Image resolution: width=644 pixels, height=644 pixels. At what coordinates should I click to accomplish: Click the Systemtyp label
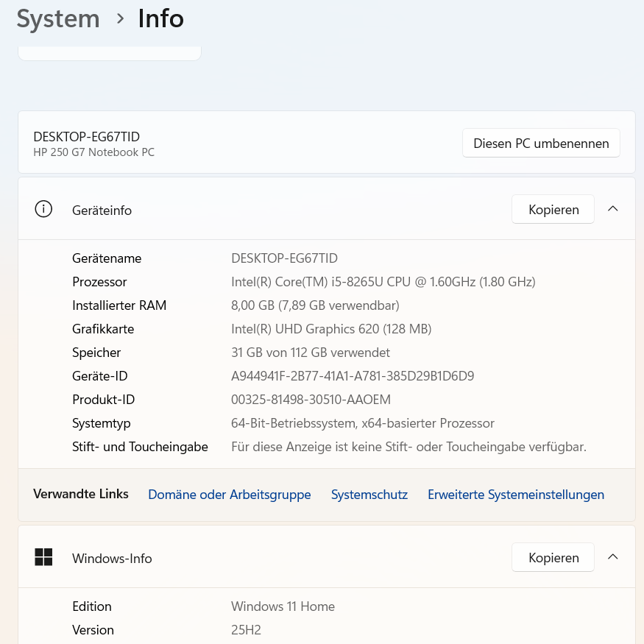(102, 423)
